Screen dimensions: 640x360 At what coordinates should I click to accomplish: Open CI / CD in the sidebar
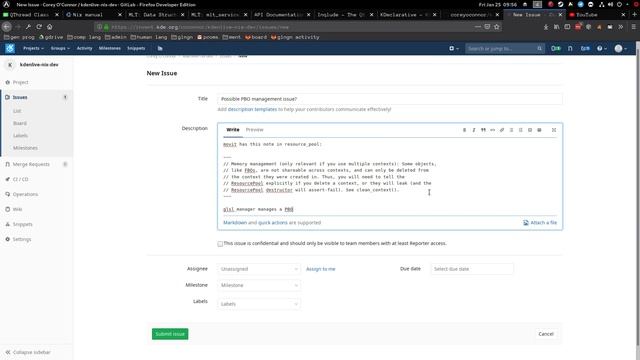[20, 179]
